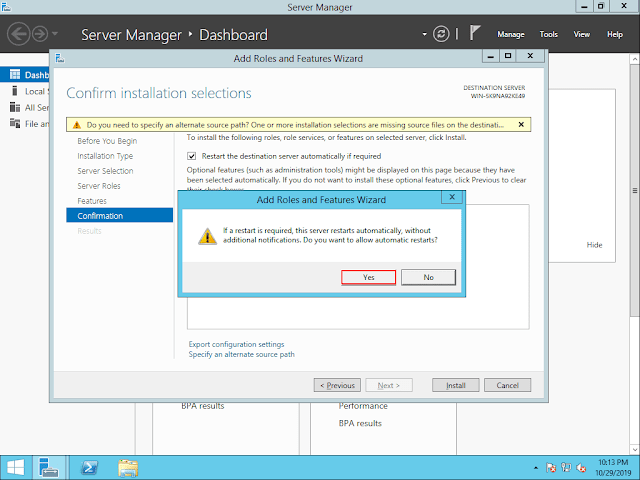Click Add Roles wizard title bar icon

point(60,58)
